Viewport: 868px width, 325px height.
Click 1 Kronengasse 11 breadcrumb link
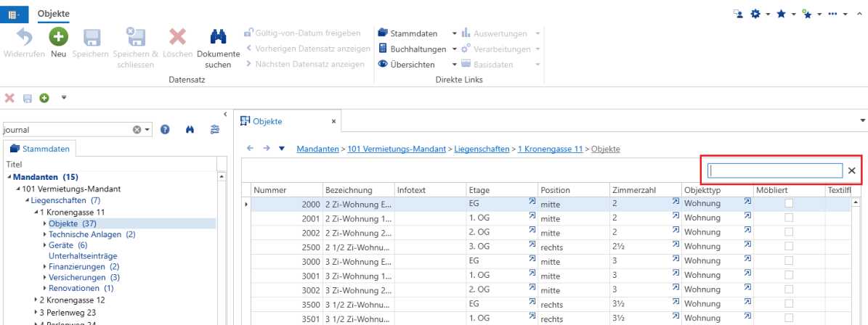point(551,148)
